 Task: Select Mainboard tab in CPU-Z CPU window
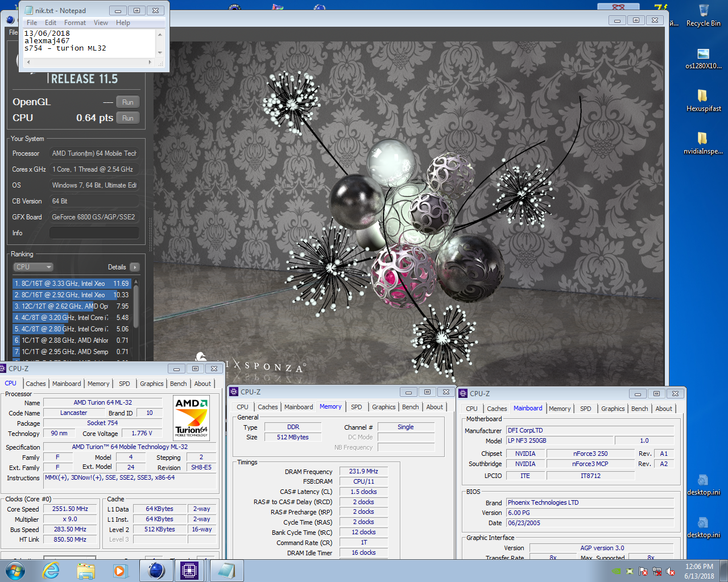67,384
